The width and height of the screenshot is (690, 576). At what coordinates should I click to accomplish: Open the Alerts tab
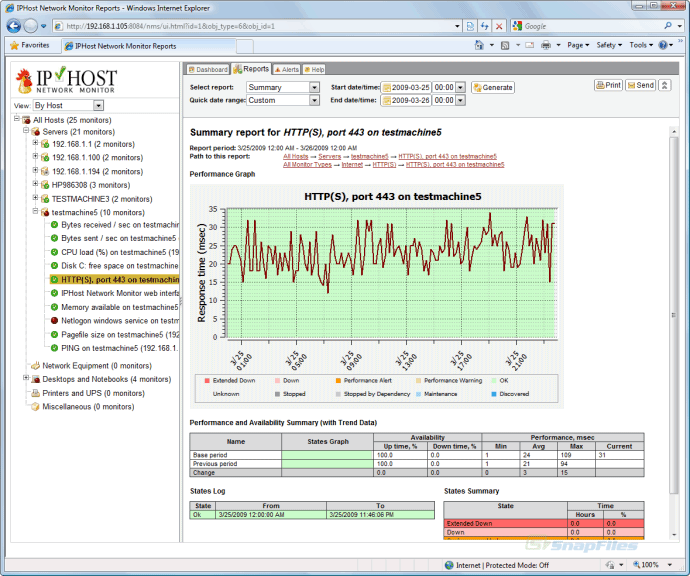point(286,70)
